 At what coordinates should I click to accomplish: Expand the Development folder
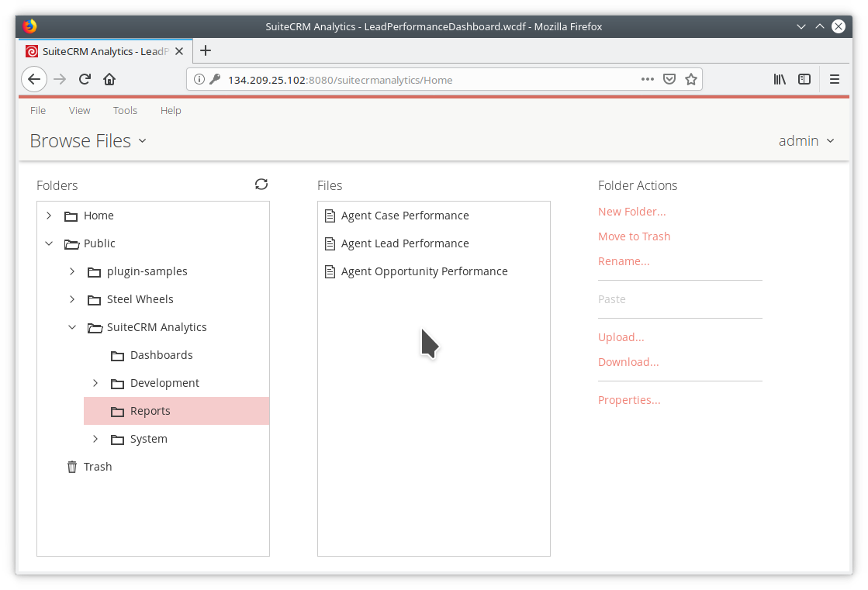95,382
